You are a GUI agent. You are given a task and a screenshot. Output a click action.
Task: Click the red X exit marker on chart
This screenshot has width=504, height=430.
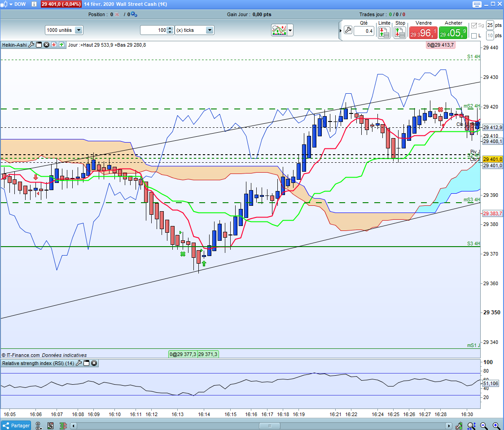point(440,110)
